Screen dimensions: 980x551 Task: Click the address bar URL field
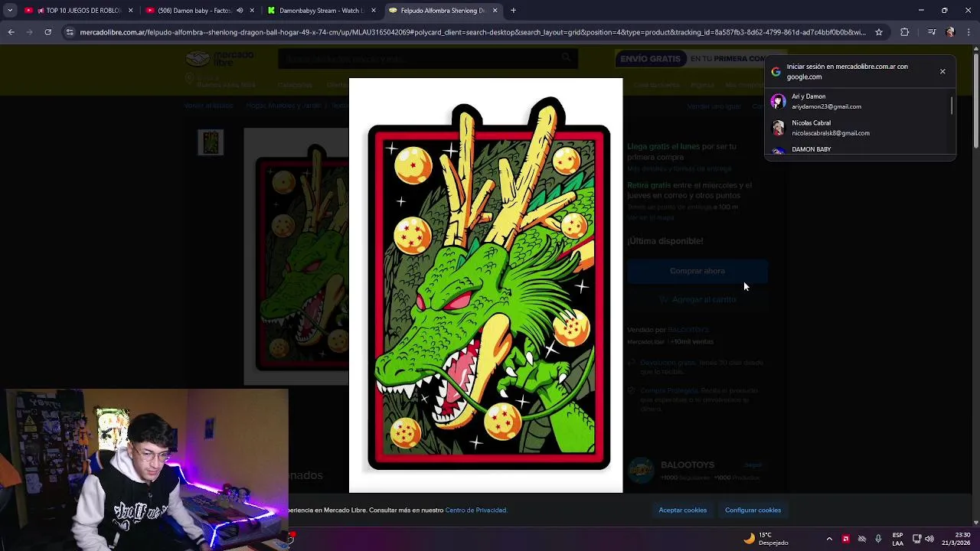pos(472,32)
